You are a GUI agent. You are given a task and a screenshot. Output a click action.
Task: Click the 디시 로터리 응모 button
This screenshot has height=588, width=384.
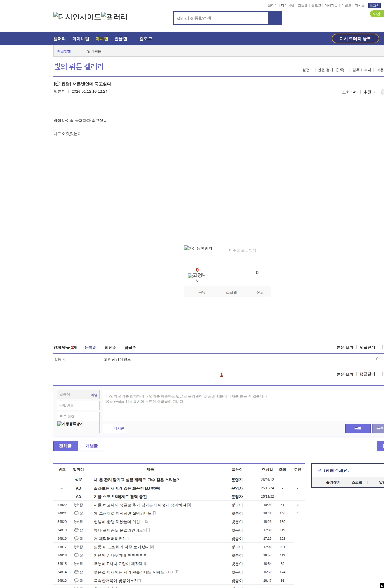point(355,38)
